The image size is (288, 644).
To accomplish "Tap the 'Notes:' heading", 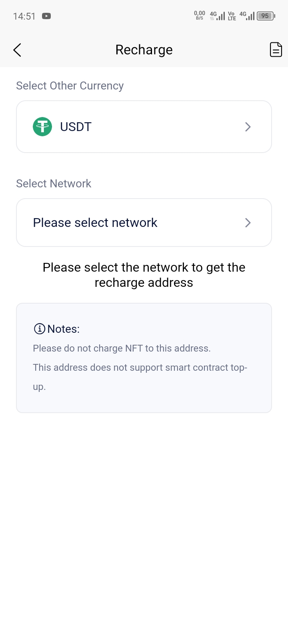I will [x=64, y=329].
